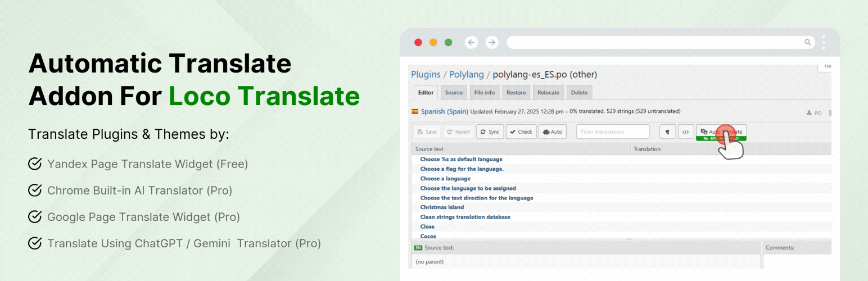The width and height of the screenshot is (868, 281).
Task: Click the Sync button
Action: point(490,132)
